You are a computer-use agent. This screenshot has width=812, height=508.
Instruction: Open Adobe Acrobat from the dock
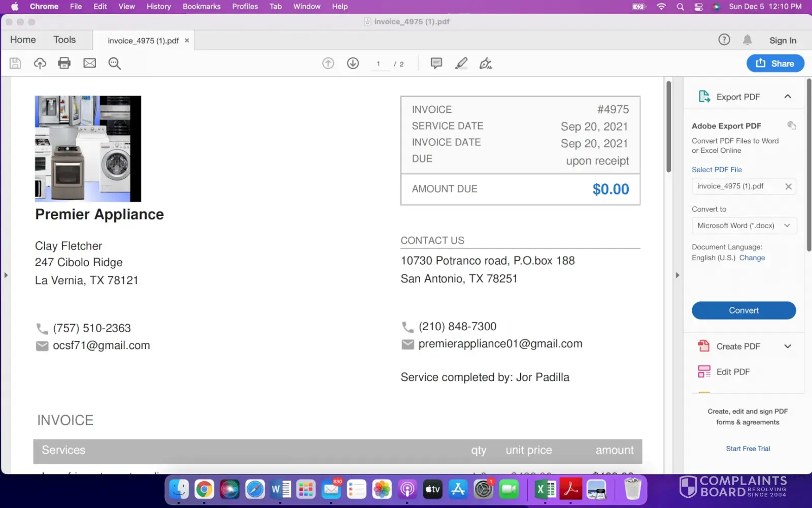pyautogui.click(x=570, y=489)
